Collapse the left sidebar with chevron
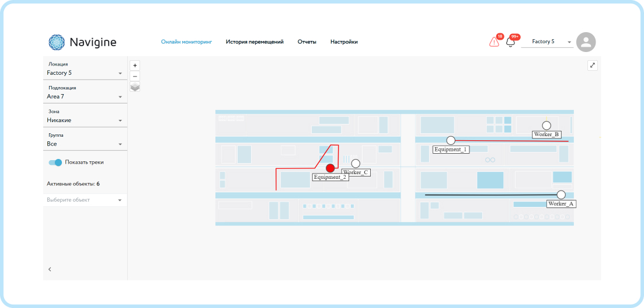 click(x=50, y=269)
